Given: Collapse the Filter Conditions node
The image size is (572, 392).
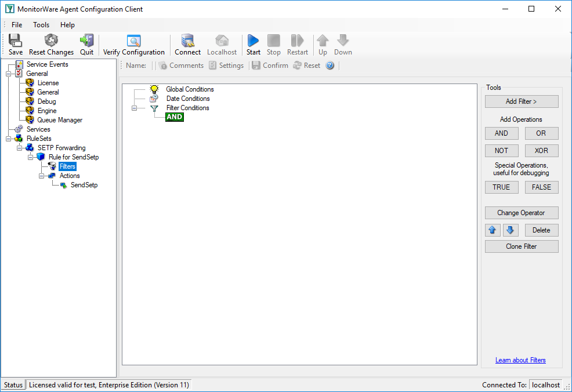Looking at the screenshot, I should 134,108.
